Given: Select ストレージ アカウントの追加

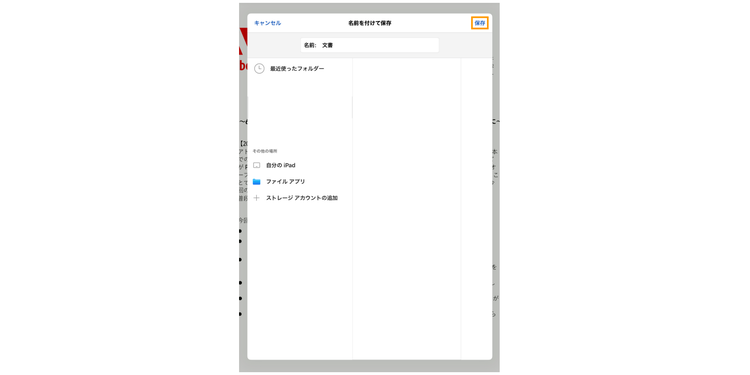Looking at the screenshot, I should coord(302,198).
